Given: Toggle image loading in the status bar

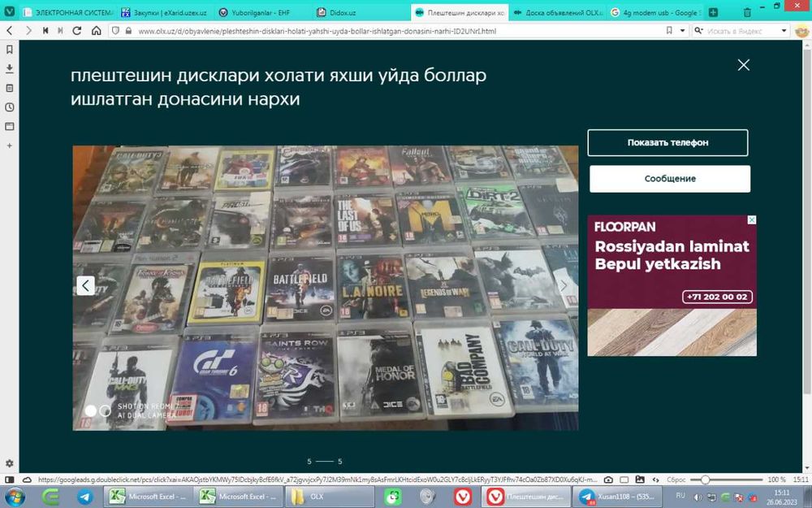Looking at the screenshot, I should pyautogui.click(x=640, y=480).
